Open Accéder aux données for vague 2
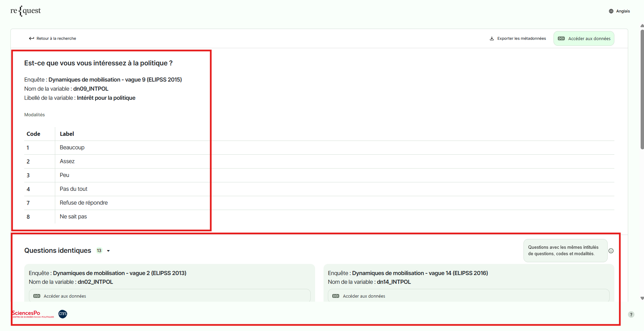644x331 pixels. click(65, 296)
